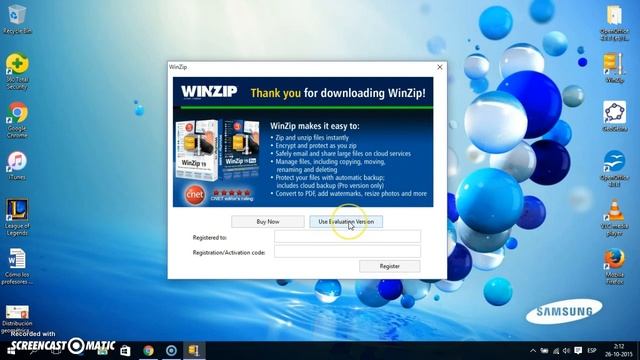The width and height of the screenshot is (640, 360).
Task: Launch WinZip from the desktop shortcut
Action: 614,67
